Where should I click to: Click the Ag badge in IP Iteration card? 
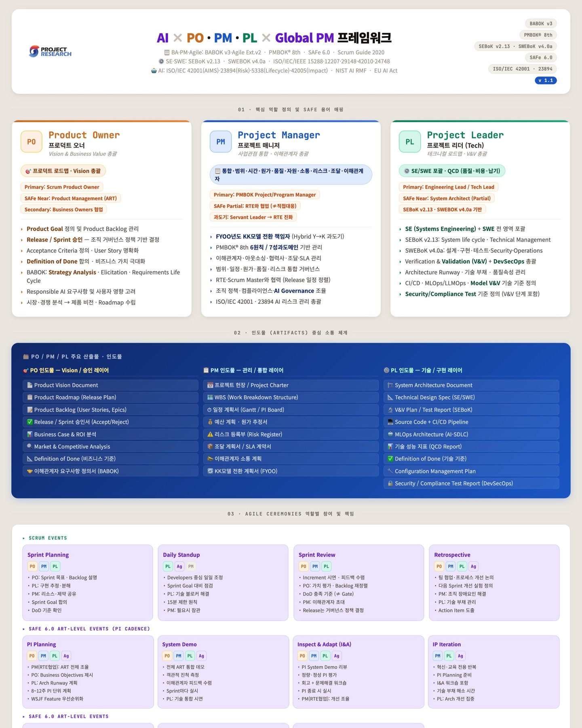tap(460, 656)
